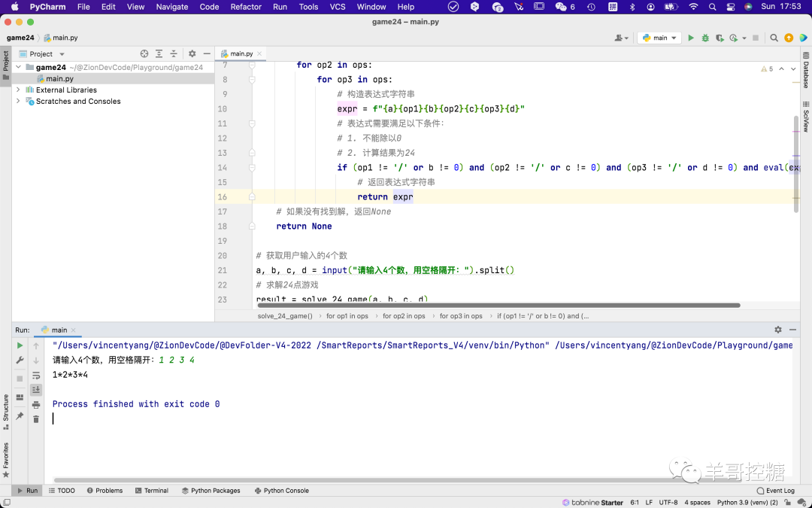Open Python Packages tool window
812x508 pixels.
tap(211, 491)
